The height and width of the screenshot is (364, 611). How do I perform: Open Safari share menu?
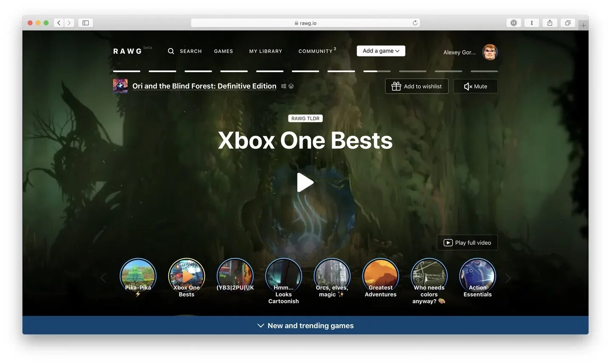point(549,23)
